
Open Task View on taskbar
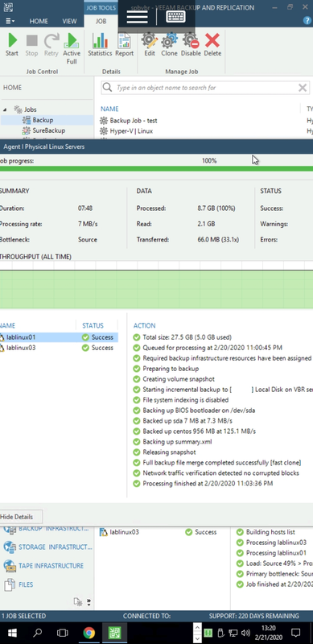click(x=63, y=633)
